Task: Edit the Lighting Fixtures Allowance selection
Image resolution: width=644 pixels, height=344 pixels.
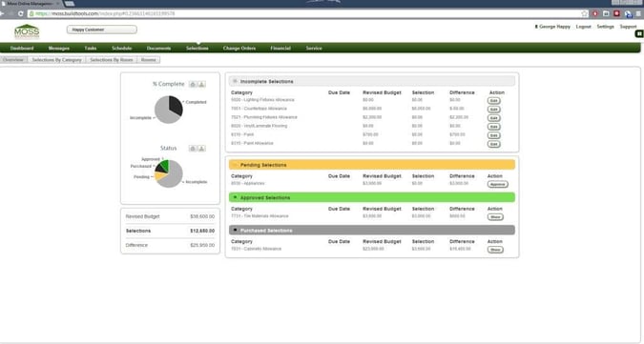Action: click(493, 100)
